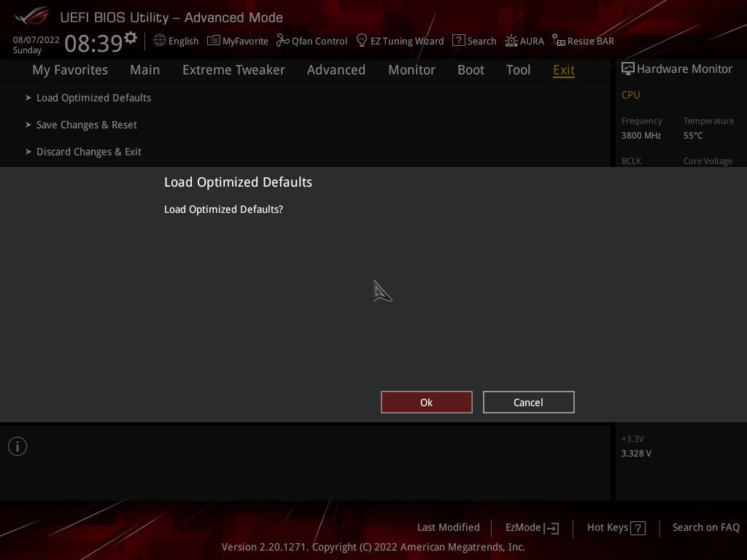Screen dimensions: 747x560
Task: Click the 3.328 V voltage reading
Action: click(x=636, y=454)
